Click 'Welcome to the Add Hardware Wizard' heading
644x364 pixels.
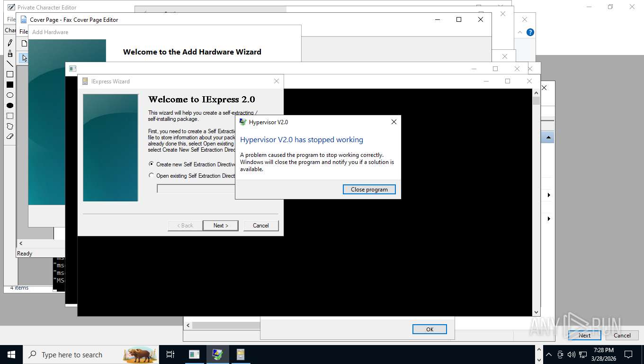coord(192,52)
